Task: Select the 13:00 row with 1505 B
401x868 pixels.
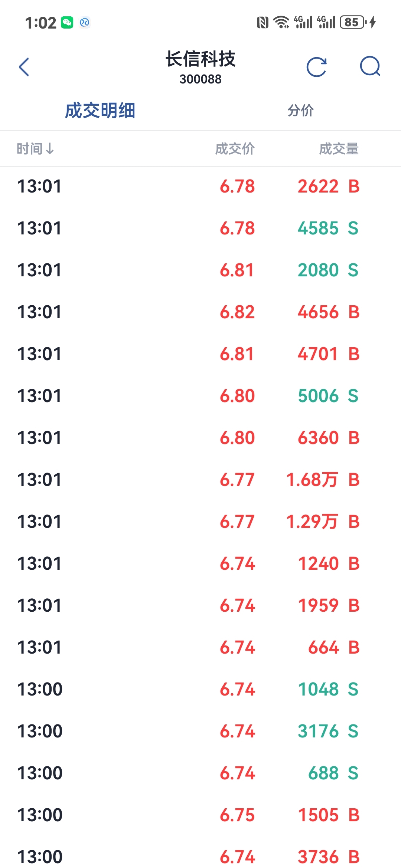Action: click(x=200, y=815)
